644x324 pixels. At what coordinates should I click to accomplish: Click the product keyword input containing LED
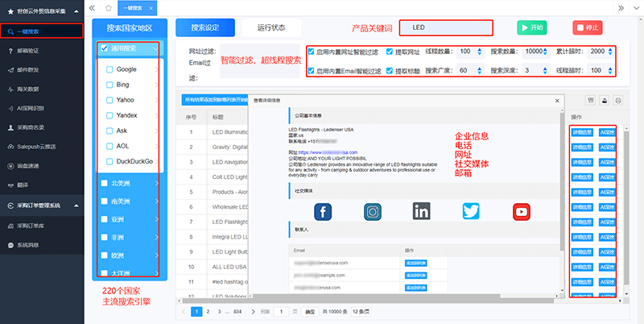point(445,27)
